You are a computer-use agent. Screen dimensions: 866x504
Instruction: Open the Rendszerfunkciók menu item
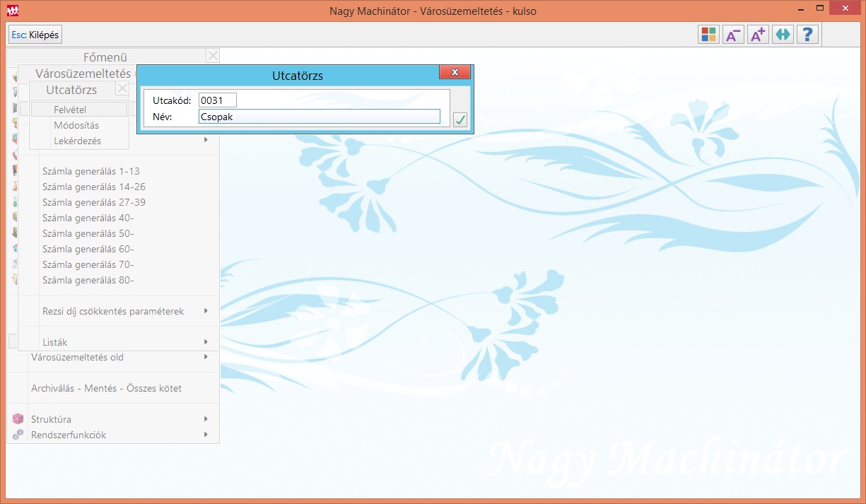tap(69, 435)
